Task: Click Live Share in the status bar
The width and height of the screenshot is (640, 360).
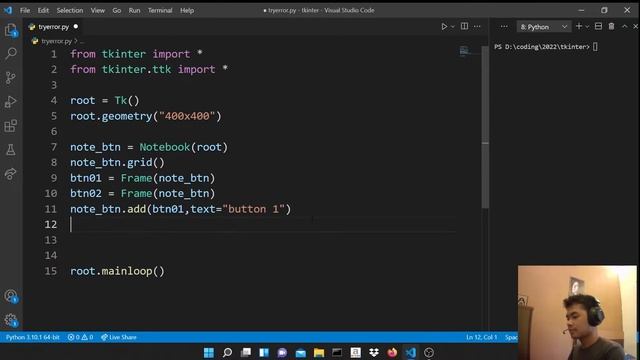Action: click(119, 337)
